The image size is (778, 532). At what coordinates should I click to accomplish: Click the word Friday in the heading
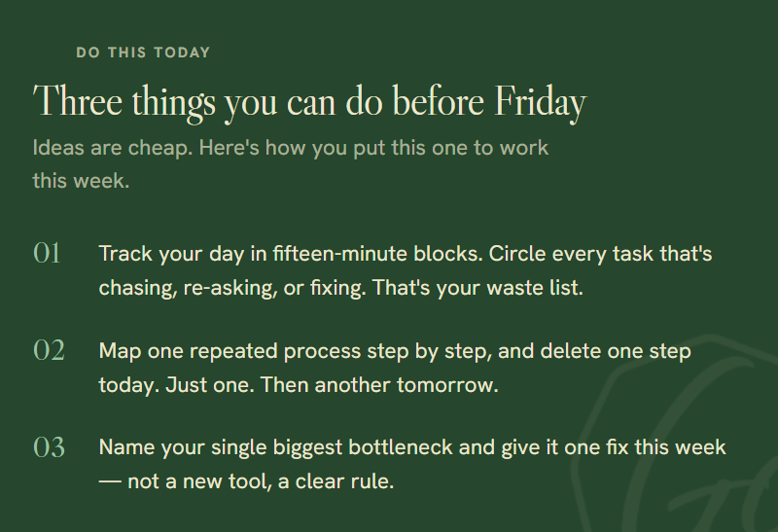point(541,102)
